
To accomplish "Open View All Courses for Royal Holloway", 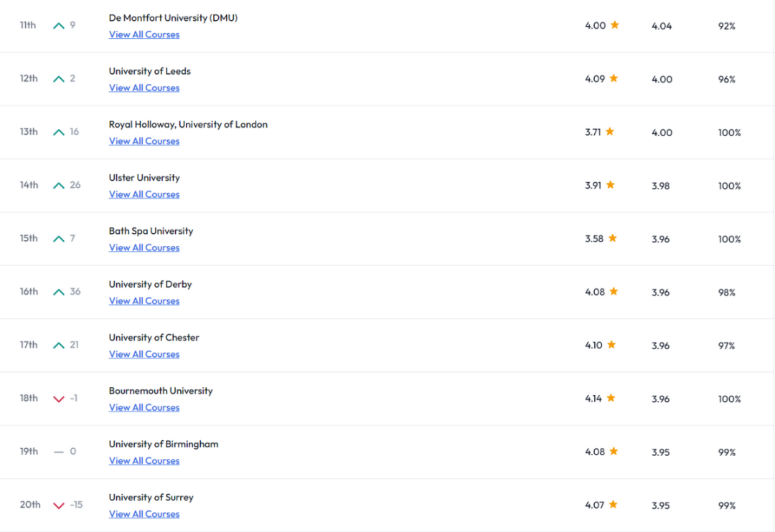I will tap(144, 141).
